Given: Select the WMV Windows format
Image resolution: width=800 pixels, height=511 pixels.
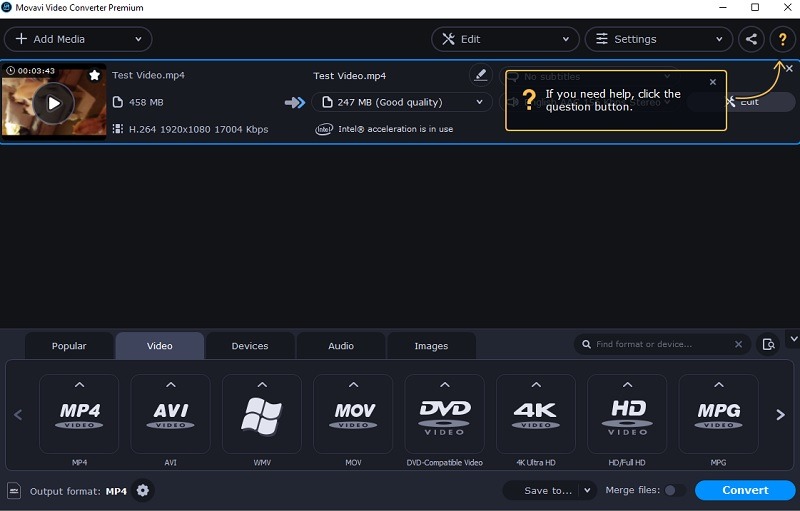Looking at the screenshot, I should [262, 414].
